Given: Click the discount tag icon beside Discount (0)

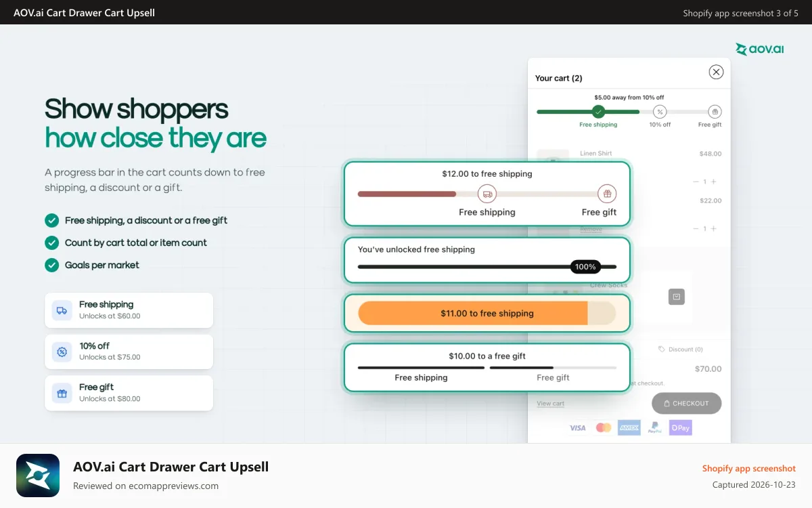Looking at the screenshot, I should pyautogui.click(x=662, y=350).
